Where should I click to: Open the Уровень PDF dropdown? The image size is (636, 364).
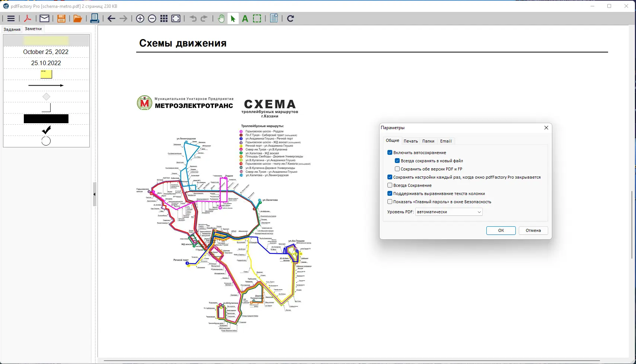pyautogui.click(x=449, y=212)
